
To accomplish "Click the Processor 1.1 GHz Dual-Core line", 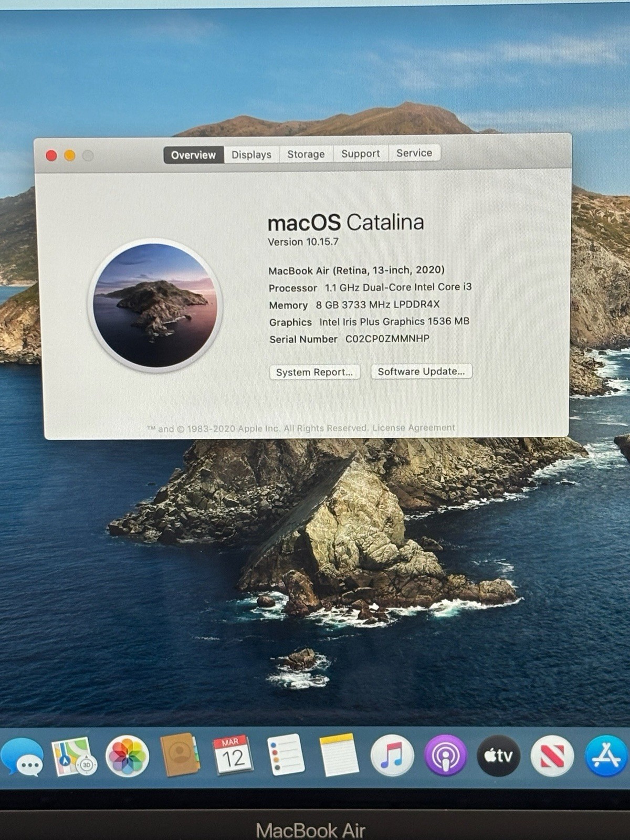I will (370, 287).
